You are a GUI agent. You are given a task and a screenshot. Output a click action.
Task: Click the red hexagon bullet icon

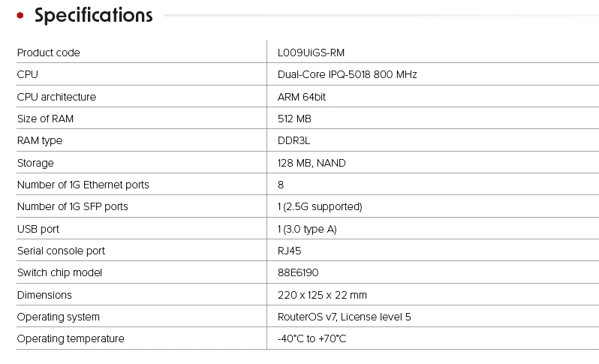click(20, 15)
